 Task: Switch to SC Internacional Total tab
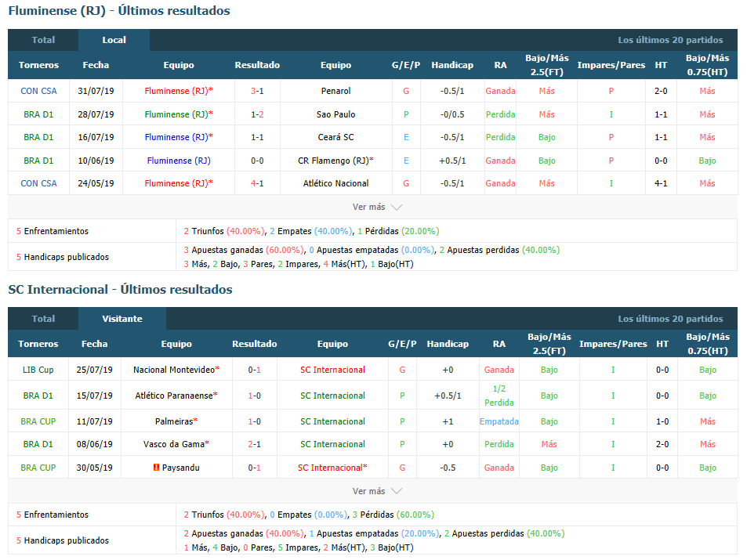43,319
